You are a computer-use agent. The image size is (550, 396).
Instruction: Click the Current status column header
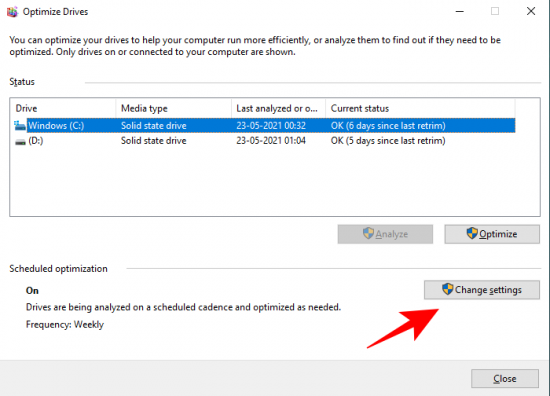coord(420,108)
